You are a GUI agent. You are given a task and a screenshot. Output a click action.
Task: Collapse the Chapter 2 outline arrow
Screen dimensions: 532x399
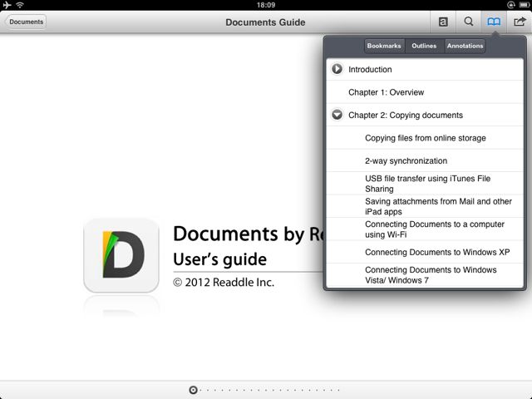coord(337,115)
